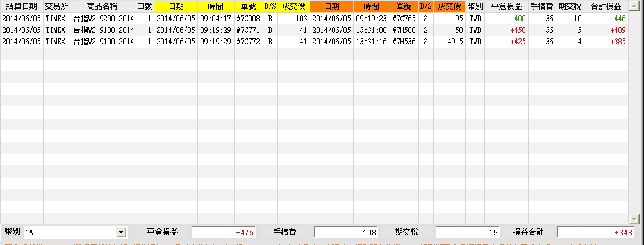Click the yellow 成交價 column header
The width and height of the screenshot is (644, 245).
coord(293,6)
